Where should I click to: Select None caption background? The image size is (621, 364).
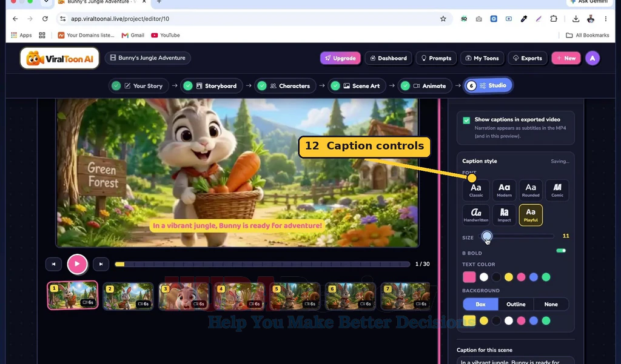click(x=551, y=304)
